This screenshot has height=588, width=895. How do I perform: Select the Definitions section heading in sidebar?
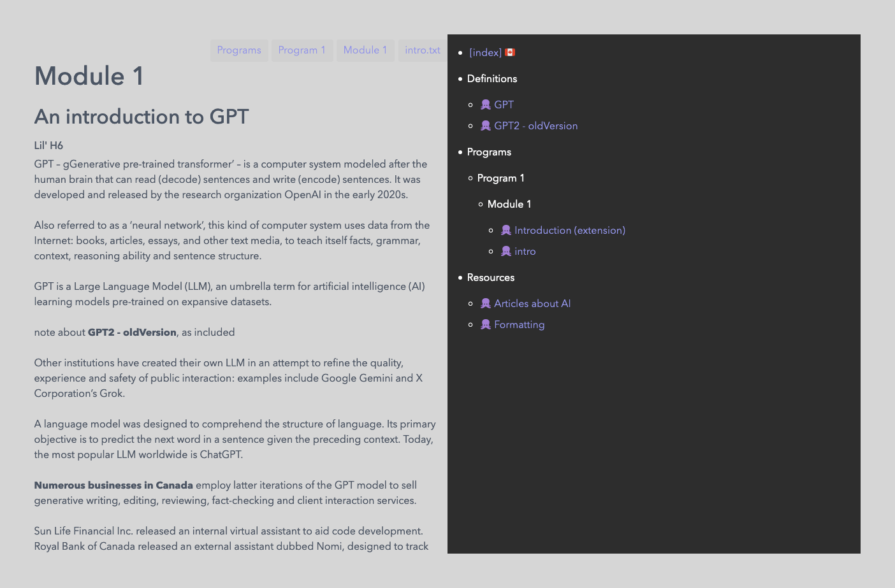[492, 79]
